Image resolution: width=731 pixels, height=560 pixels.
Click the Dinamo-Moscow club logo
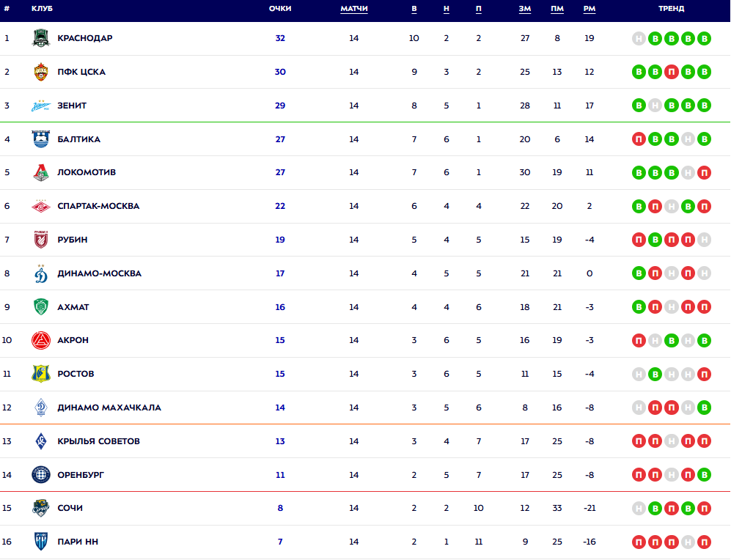tap(41, 273)
